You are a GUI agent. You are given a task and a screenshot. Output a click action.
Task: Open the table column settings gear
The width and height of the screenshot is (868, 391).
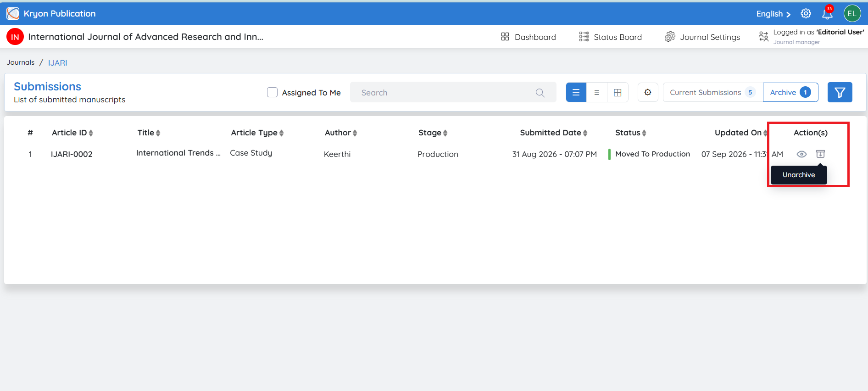(x=648, y=93)
